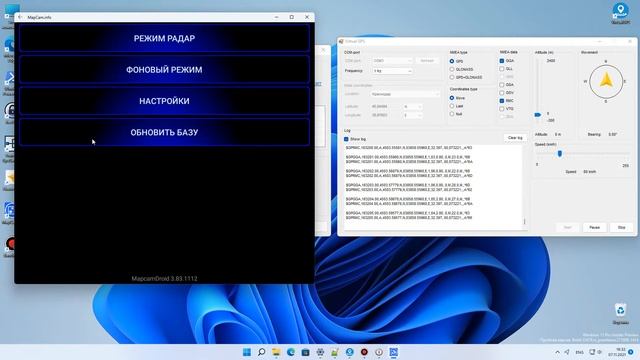Open the Recycle Bin desktop icon
The image size is (640, 360).
click(x=620, y=313)
